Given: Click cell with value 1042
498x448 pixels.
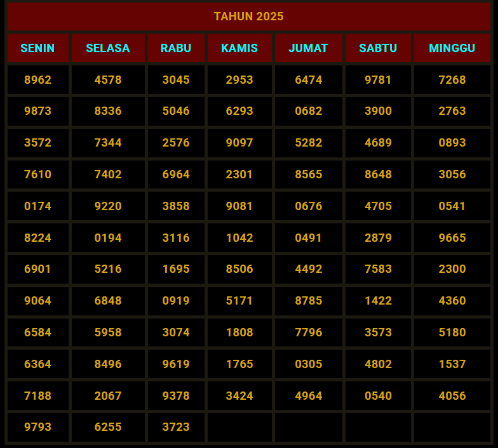Looking at the screenshot, I should (x=239, y=237).
